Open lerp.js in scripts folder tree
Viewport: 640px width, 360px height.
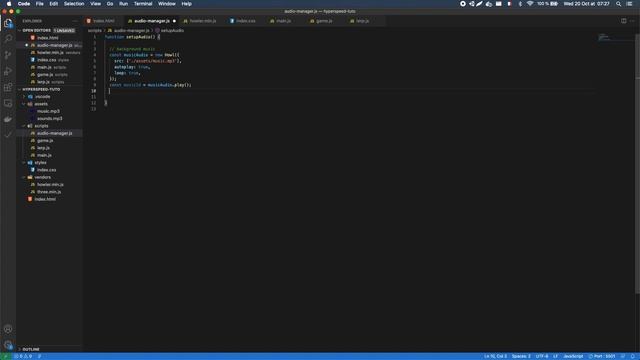pos(43,148)
